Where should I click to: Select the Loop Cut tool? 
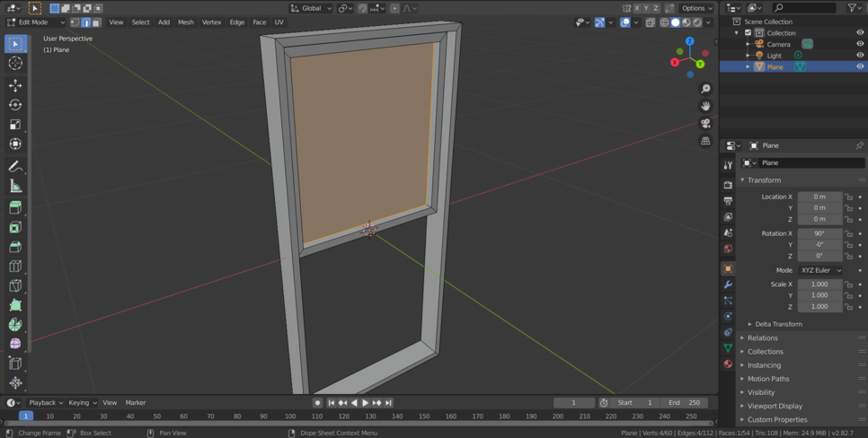click(x=15, y=266)
